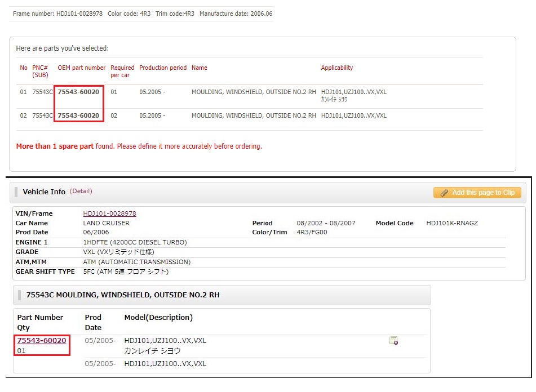
Task: Click the paperclip icon on the Clip button
Action: click(x=444, y=193)
